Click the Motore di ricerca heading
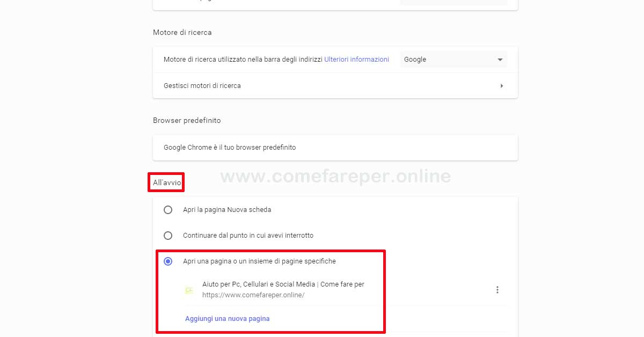The height and width of the screenshot is (337, 644). [x=182, y=32]
